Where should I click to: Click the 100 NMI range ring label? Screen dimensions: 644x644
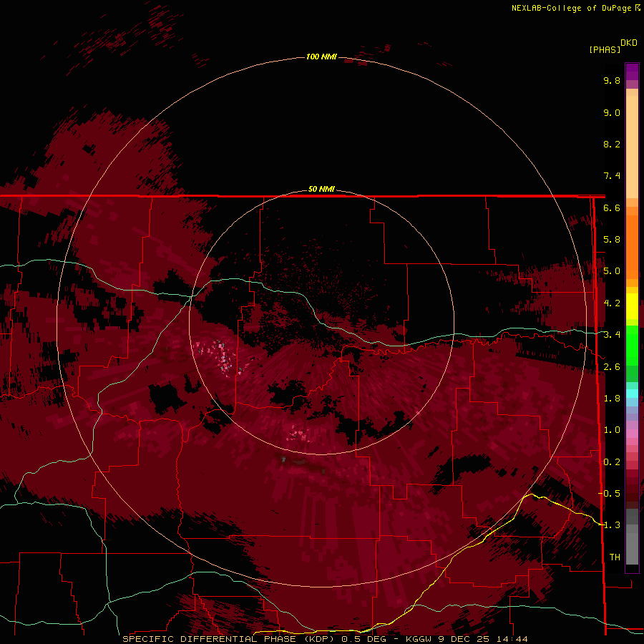(321, 57)
